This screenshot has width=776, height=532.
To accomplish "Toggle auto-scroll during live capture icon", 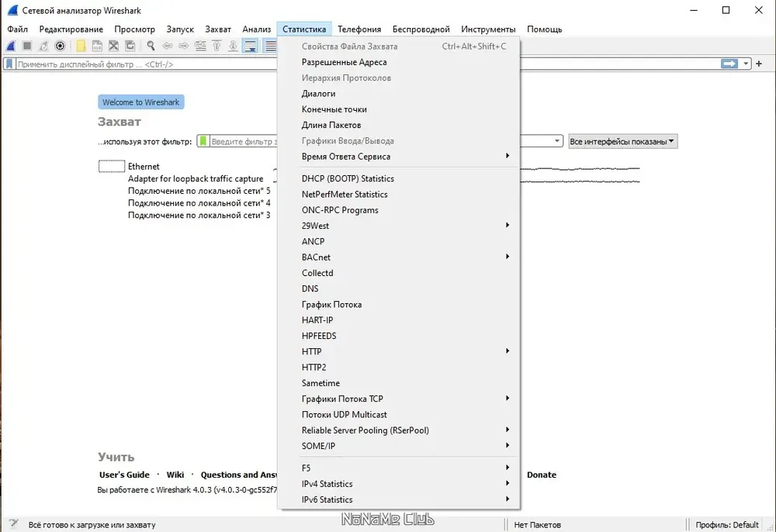I will [x=251, y=47].
